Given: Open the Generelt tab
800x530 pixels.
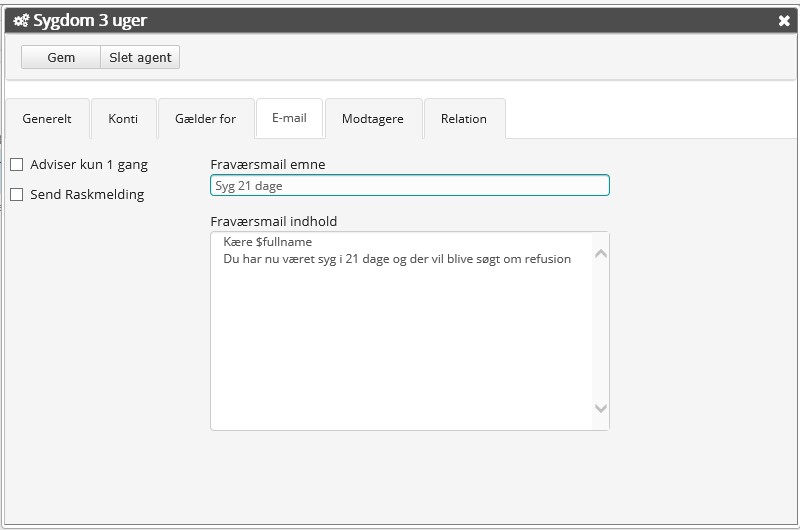Looking at the screenshot, I should click(x=47, y=119).
